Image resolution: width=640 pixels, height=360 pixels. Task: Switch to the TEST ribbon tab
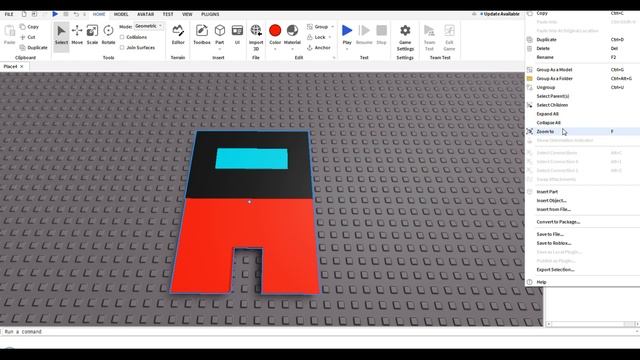point(168,14)
